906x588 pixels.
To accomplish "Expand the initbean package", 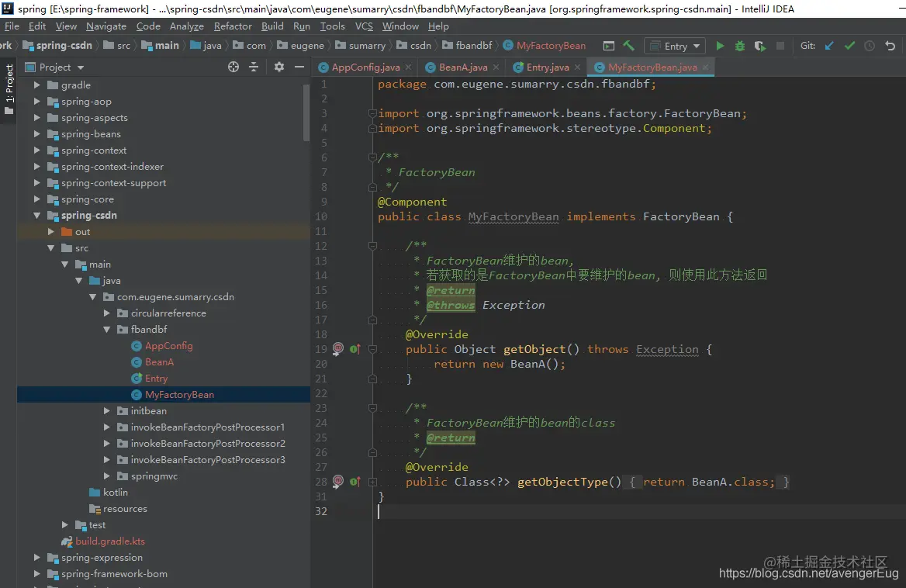I will pos(107,410).
